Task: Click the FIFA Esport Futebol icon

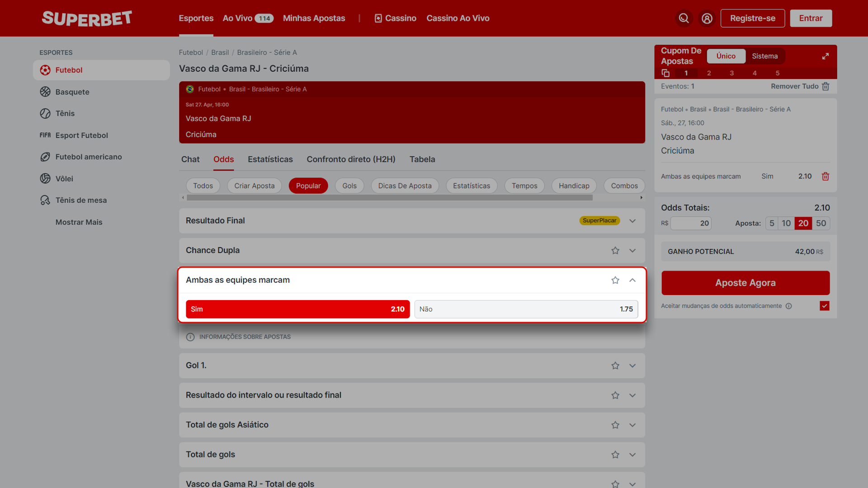Action: coord(45,135)
